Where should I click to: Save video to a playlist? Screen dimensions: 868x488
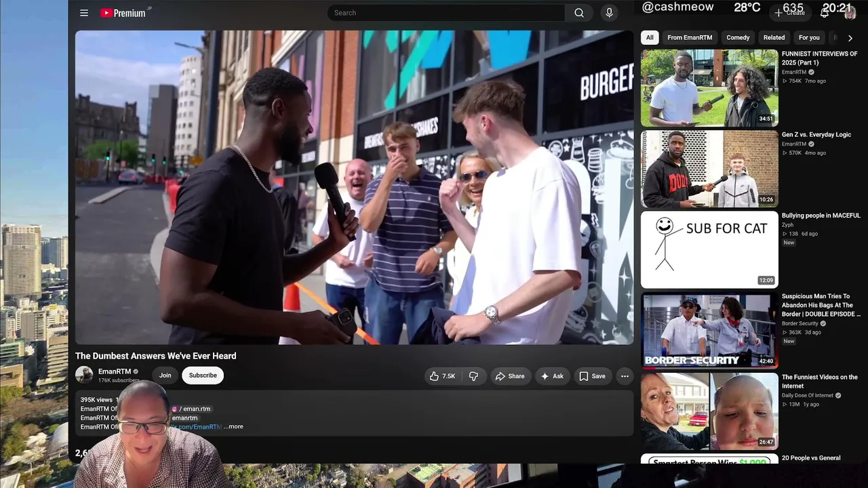(592, 376)
